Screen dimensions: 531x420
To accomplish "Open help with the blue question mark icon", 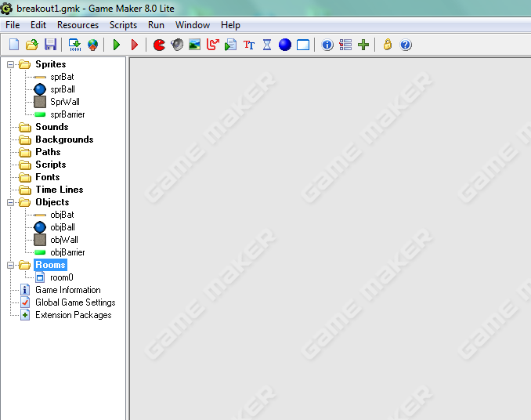I will (x=406, y=45).
